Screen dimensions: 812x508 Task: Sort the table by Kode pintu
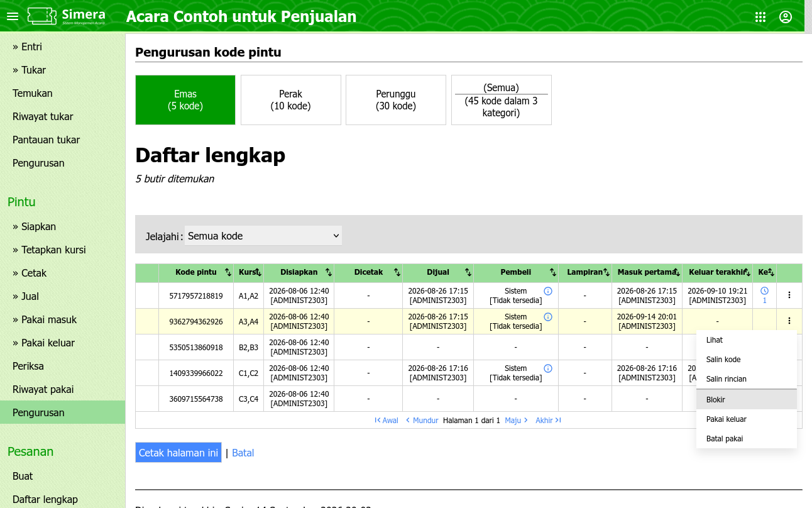point(228,273)
